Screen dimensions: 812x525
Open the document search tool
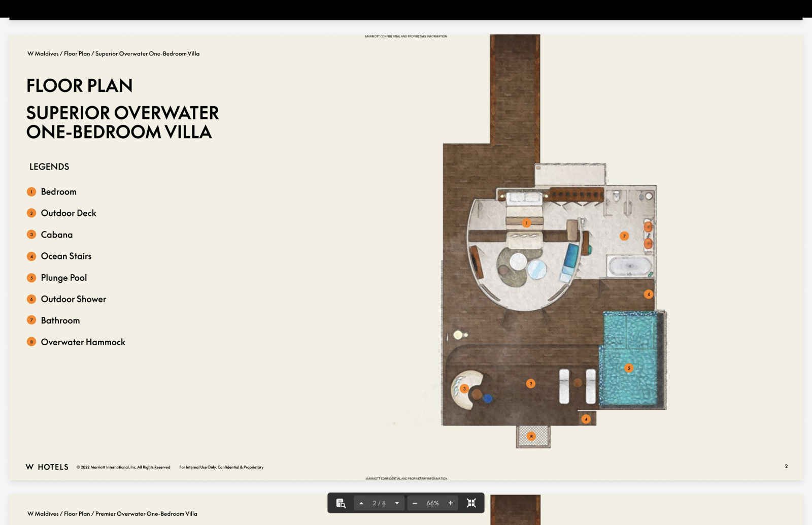pos(341,503)
